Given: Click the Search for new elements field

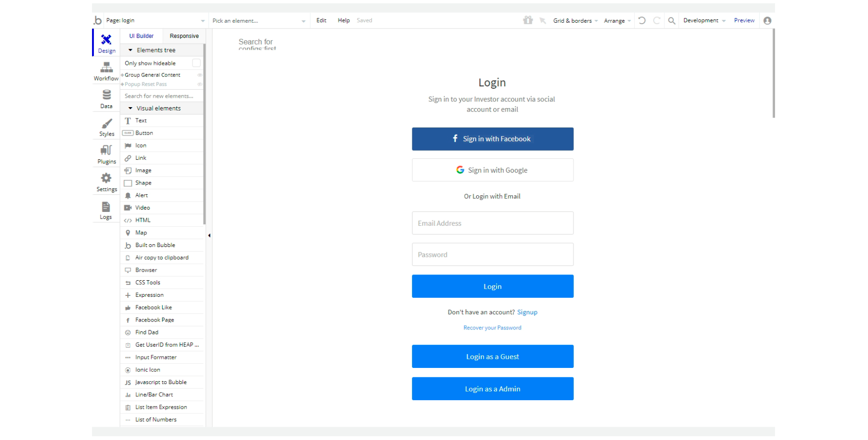Looking at the screenshot, I should coord(162,96).
